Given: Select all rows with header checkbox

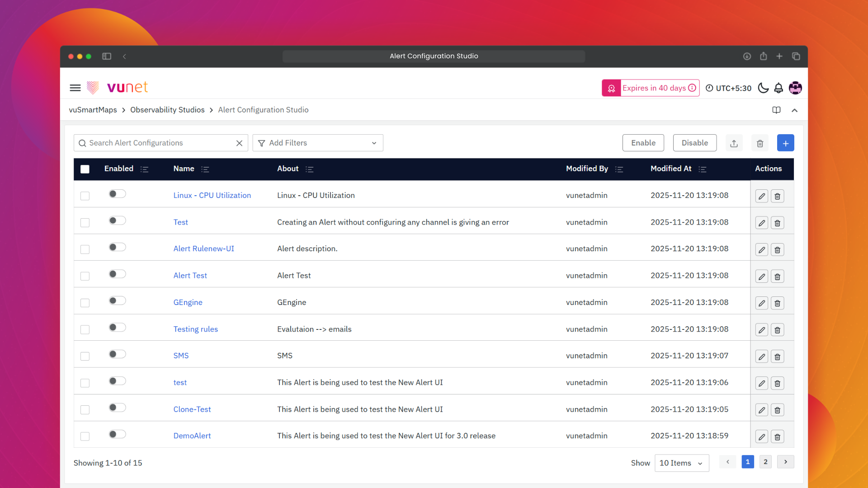Looking at the screenshot, I should pos(85,169).
